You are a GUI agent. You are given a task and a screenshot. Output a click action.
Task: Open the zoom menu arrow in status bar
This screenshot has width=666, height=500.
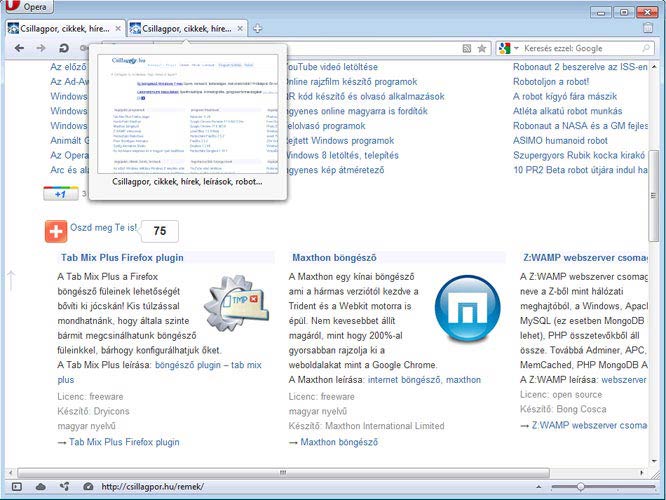coord(539,487)
